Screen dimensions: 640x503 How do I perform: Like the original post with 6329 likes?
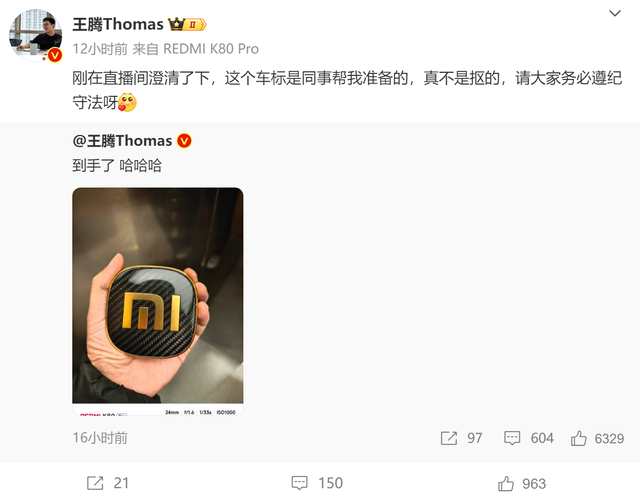578,438
